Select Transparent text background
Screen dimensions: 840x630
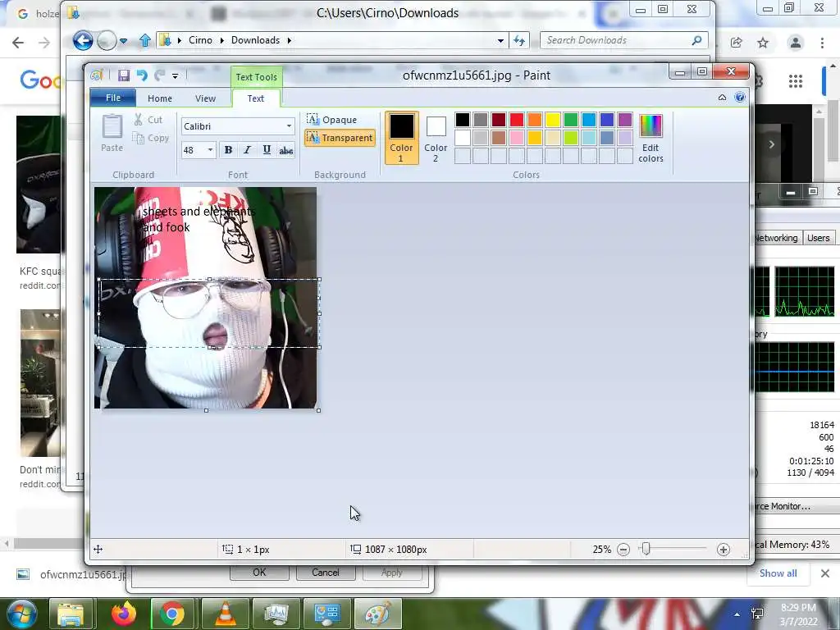(x=340, y=138)
